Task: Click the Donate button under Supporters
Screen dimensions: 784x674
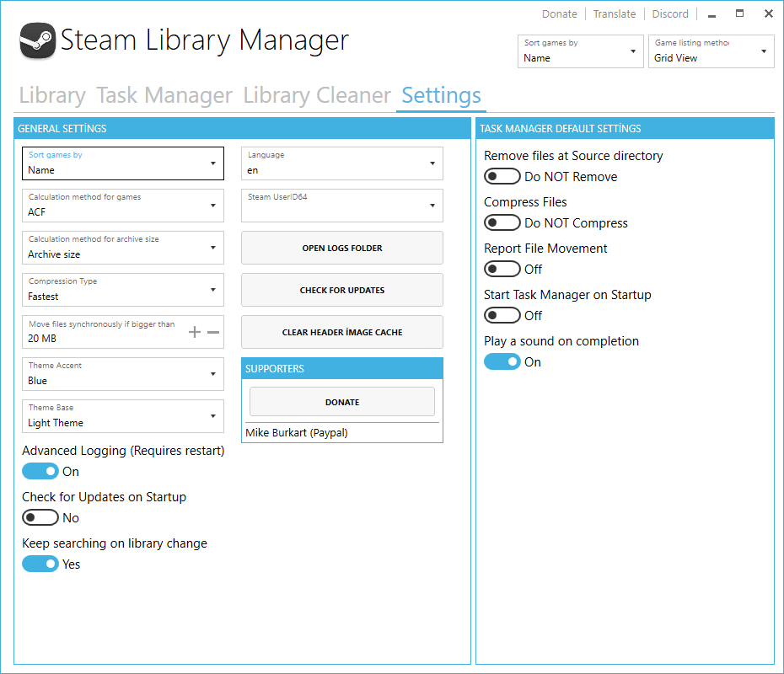Action: click(x=342, y=402)
